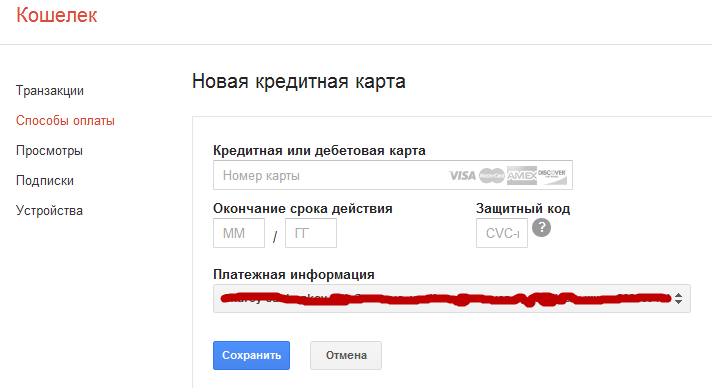The width and height of the screenshot is (712, 388).
Task: Click the ММ expiration month field
Action: click(239, 233)
